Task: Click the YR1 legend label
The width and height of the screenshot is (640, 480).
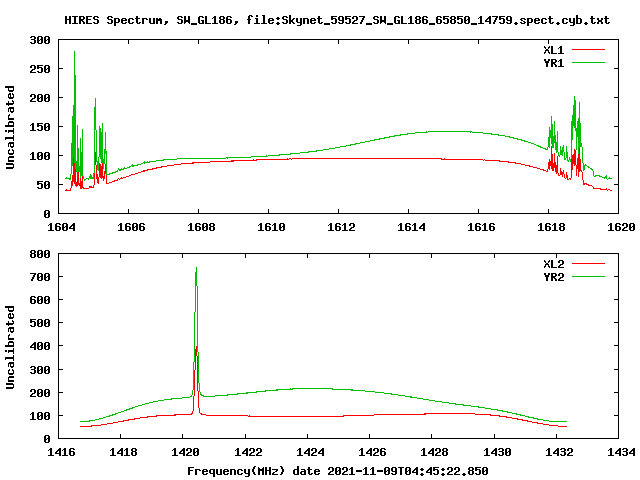Action: click(x=553, y=63)
